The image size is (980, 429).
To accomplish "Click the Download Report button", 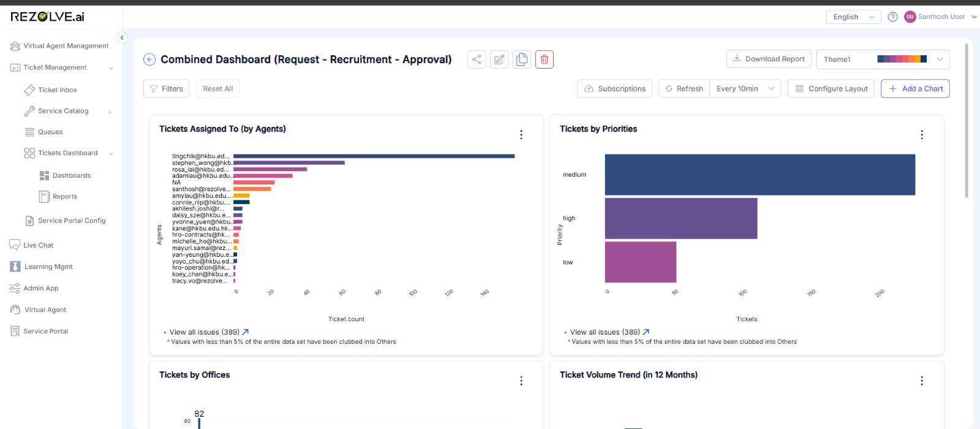I will tap(769, 59).
